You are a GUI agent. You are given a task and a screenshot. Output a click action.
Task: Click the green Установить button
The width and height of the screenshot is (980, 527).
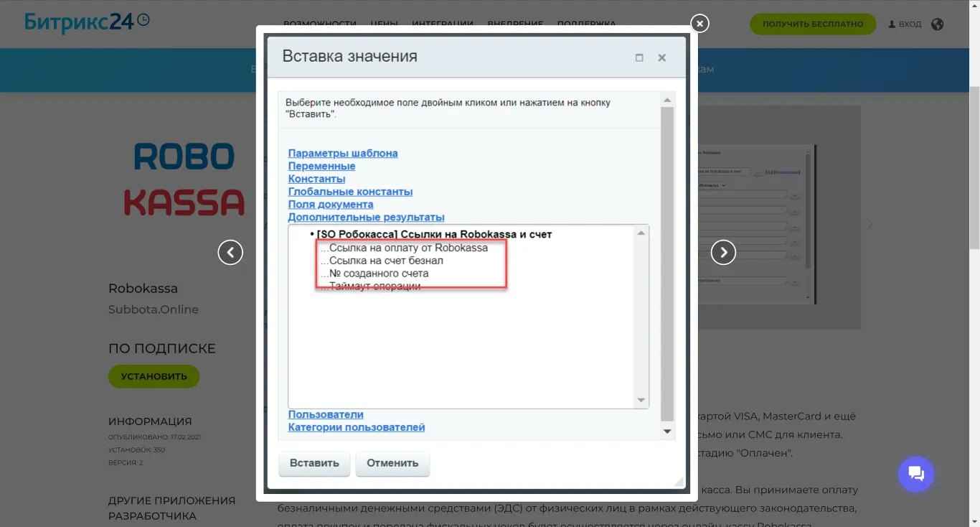click(x=154, y=376)
